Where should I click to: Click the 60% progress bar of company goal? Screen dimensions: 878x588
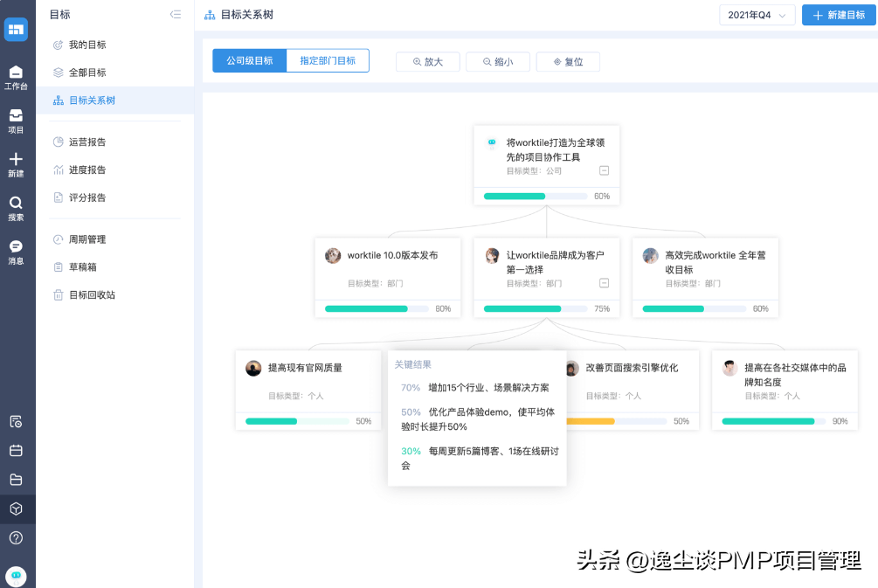coord(535,197)
